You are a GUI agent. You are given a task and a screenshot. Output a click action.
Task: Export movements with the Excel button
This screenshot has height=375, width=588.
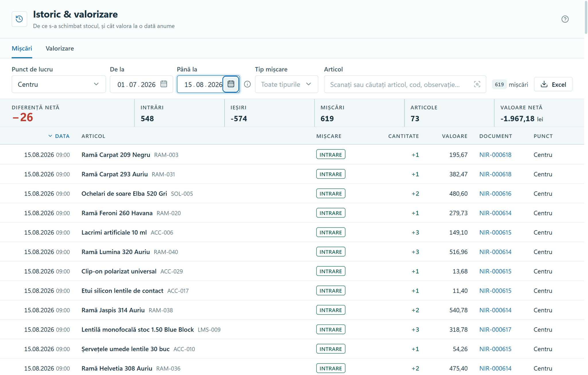pos(553,84)
